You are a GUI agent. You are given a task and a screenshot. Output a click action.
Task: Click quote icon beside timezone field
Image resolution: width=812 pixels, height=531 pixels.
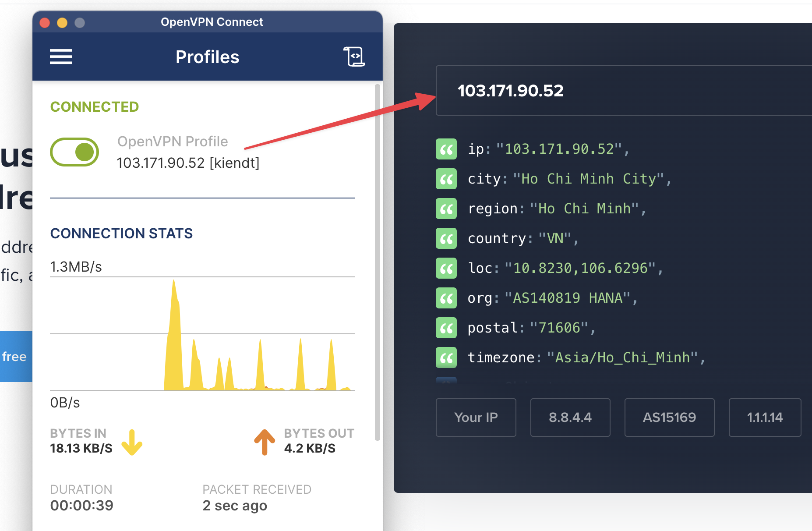(446, 358)
